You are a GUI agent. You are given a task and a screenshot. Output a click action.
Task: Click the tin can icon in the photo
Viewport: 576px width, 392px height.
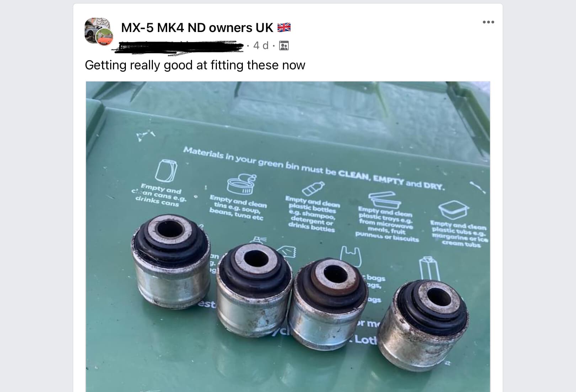242,184
